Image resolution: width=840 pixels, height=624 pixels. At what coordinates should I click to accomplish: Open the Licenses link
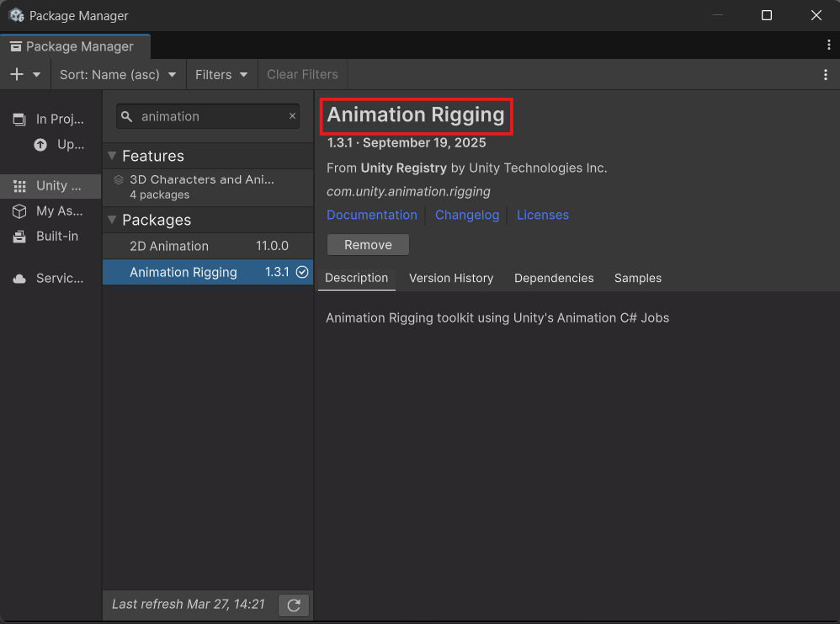pyautogui.click(x=543, y=215)
